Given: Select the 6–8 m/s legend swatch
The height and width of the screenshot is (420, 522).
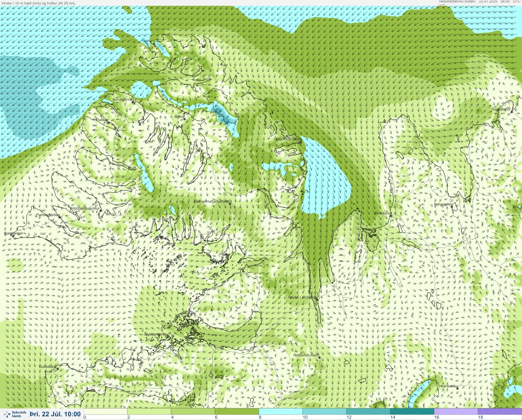Looking at the screenshot, I should click(x=237, y=411).
